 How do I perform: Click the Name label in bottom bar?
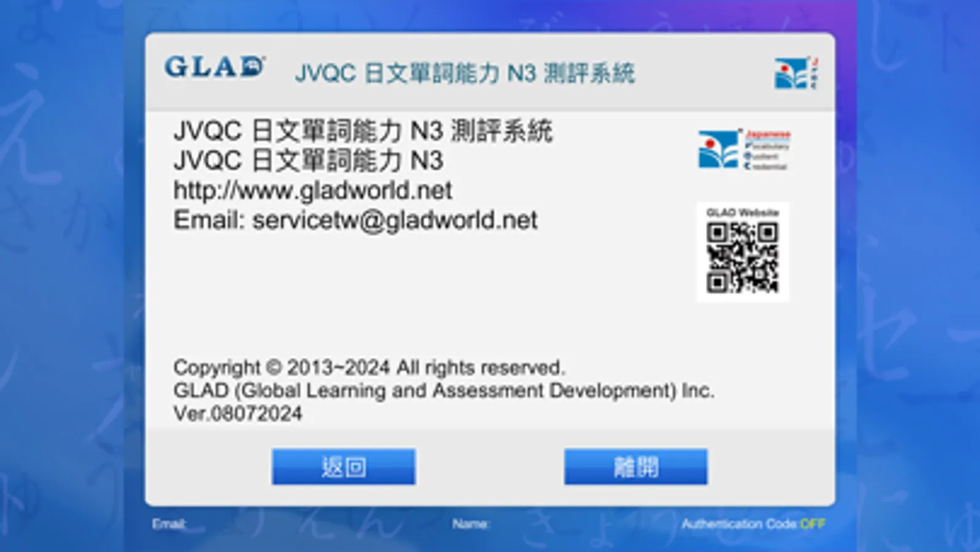click(x=471, y=524)
